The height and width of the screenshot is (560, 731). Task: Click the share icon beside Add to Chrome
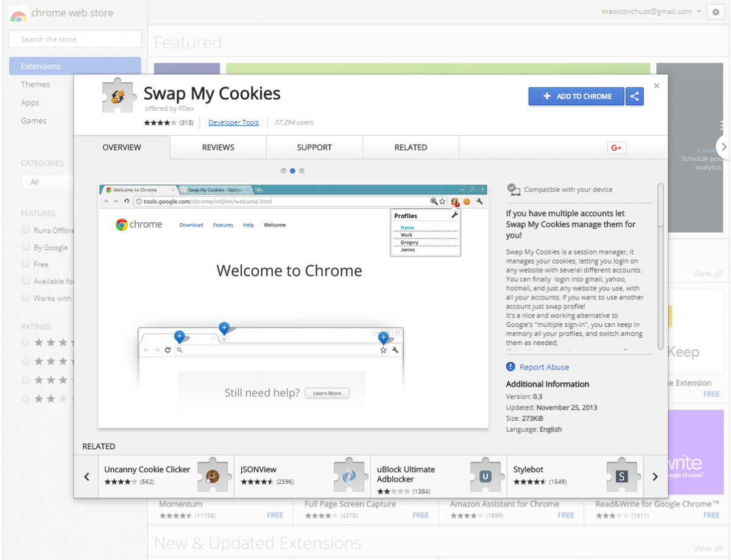tap(634, 96)
